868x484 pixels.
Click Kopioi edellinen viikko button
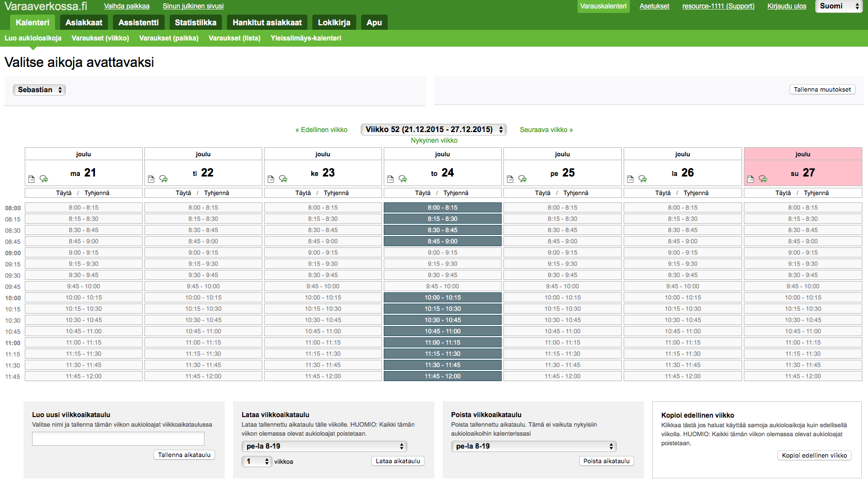click(815, 455)
